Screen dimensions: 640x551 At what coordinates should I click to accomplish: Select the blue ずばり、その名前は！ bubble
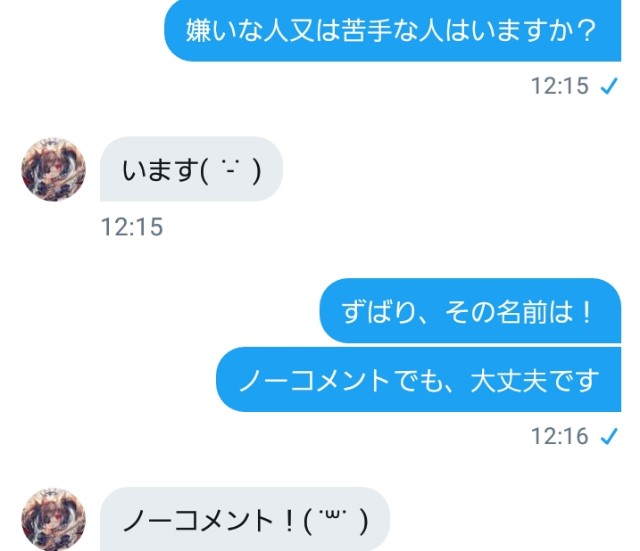tap(470, 311)
